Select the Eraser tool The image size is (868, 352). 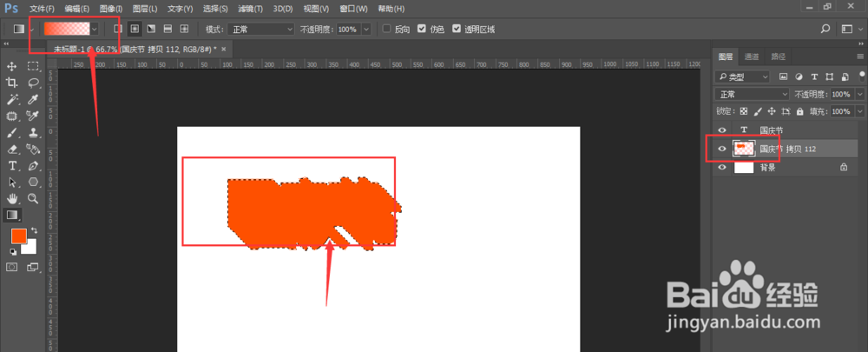[11, 149]
